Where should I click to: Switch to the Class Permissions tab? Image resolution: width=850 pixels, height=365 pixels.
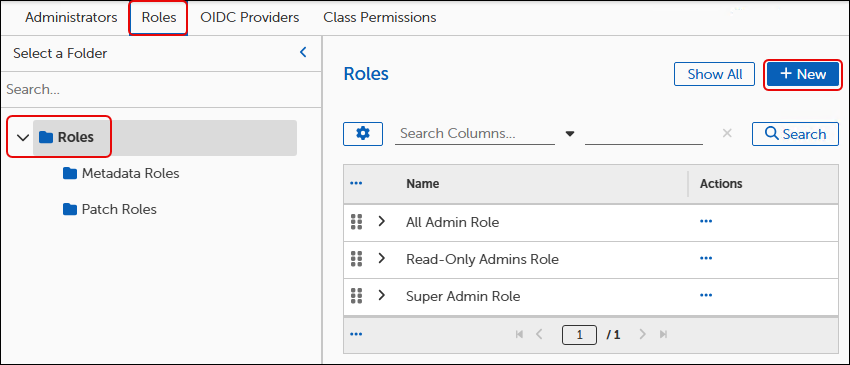pos(380,17)
